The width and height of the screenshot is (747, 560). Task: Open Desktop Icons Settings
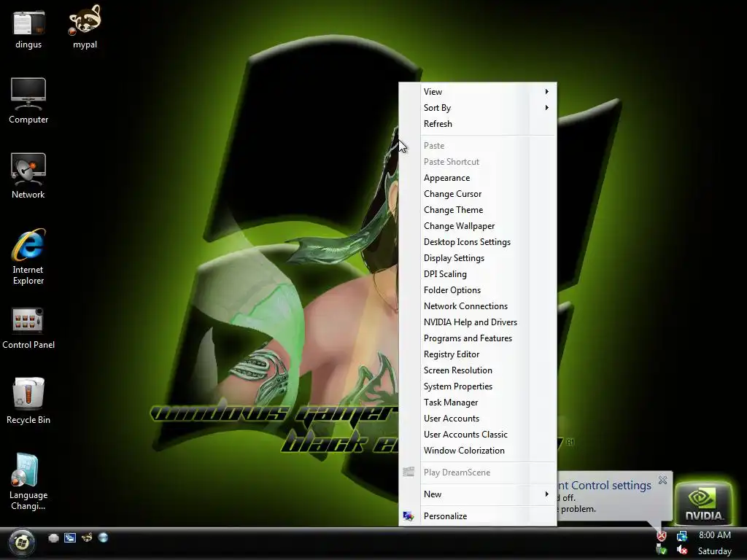pos(477,242)
